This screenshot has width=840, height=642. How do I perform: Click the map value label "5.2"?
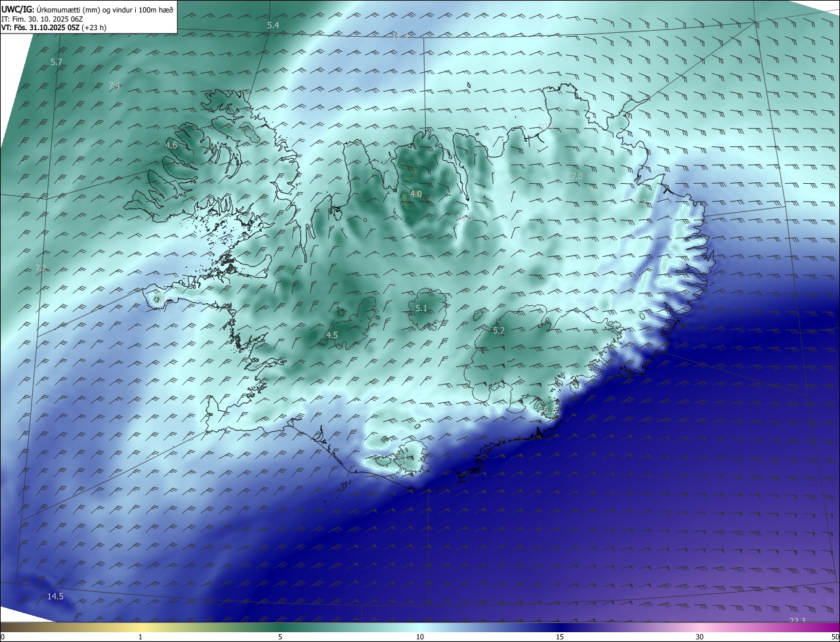tap(499, 330)
